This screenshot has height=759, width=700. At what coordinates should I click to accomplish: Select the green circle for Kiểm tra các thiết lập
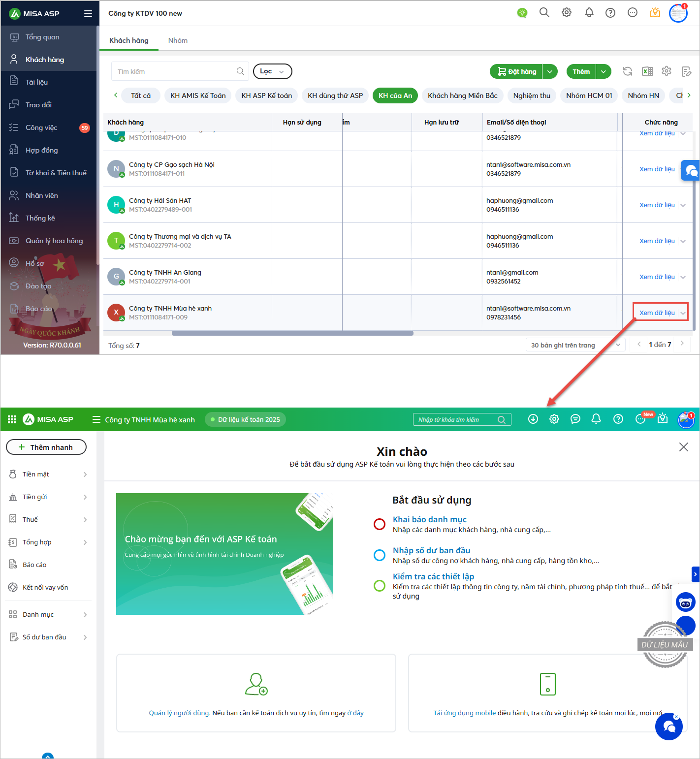(380, 586)
